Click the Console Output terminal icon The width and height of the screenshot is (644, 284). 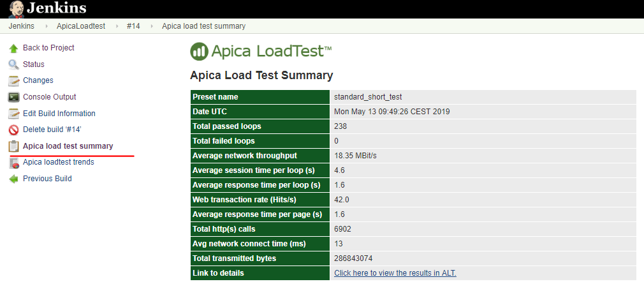click(13, 98)
